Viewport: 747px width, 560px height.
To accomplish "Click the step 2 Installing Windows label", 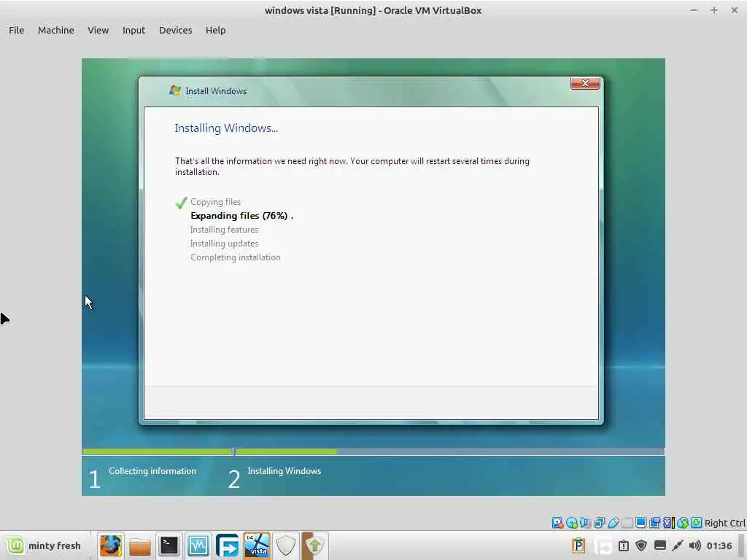I will 284,471.
